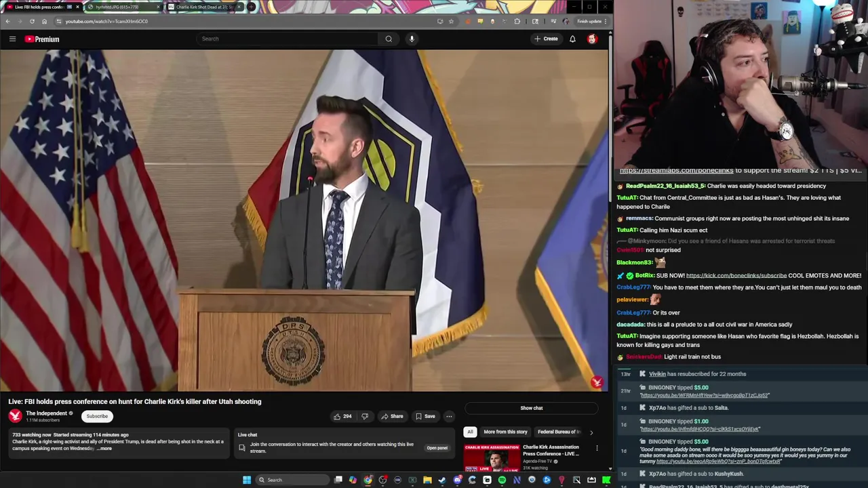The width and height of the screenshot is (868, 488).
Task: Click 'Xp7Ao has gifted a sub to Salta'
Action: 688,408
